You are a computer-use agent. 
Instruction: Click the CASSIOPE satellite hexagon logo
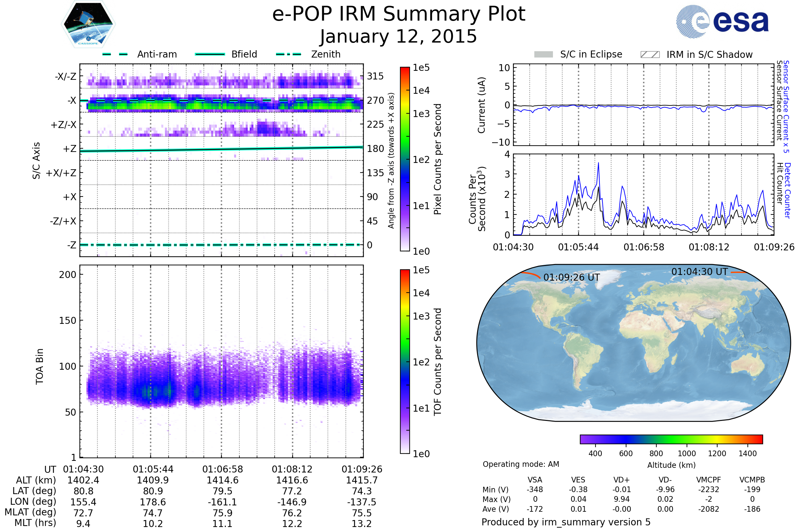pos(88,24)
